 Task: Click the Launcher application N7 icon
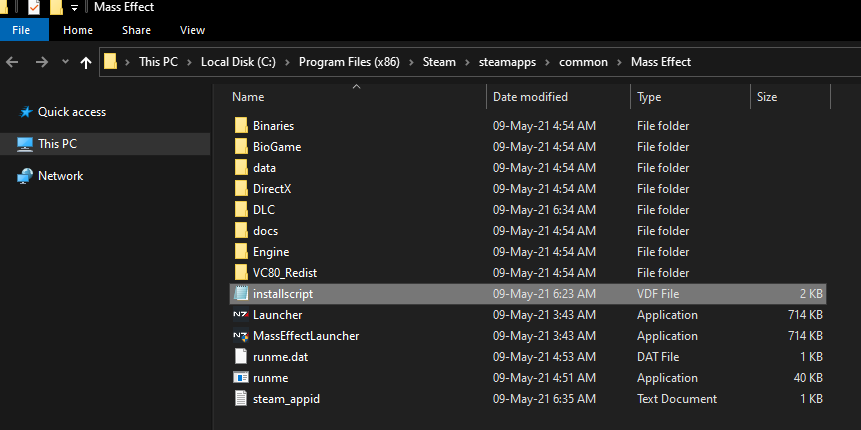point(240,315)
